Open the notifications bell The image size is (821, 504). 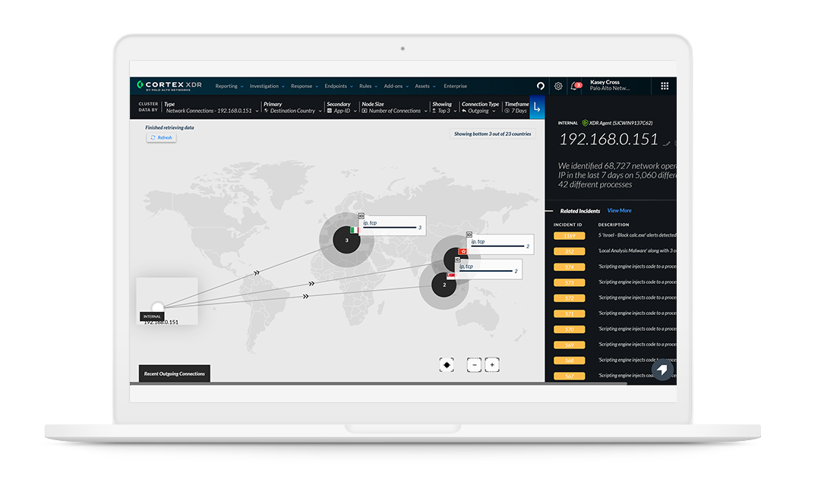pos(573,86)
